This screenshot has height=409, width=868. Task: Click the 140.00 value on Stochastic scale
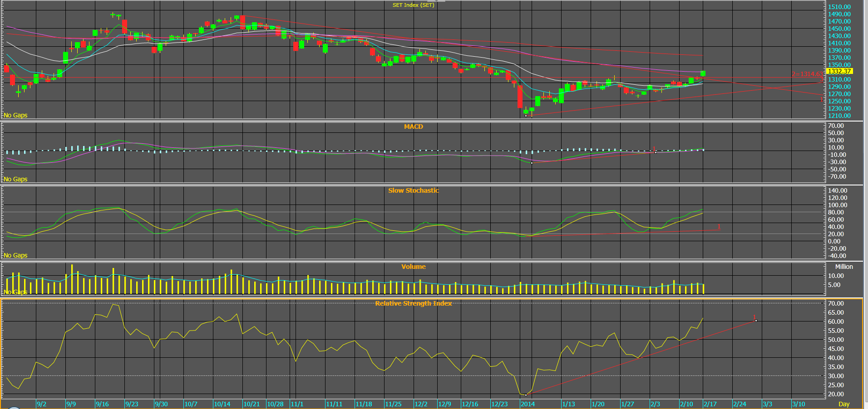[838, 190]
